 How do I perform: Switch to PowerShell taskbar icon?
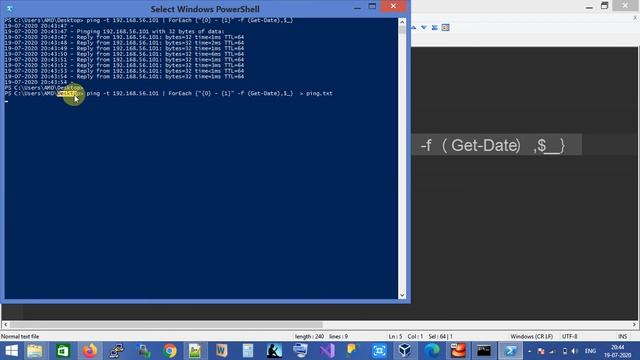tap(510, 351)
